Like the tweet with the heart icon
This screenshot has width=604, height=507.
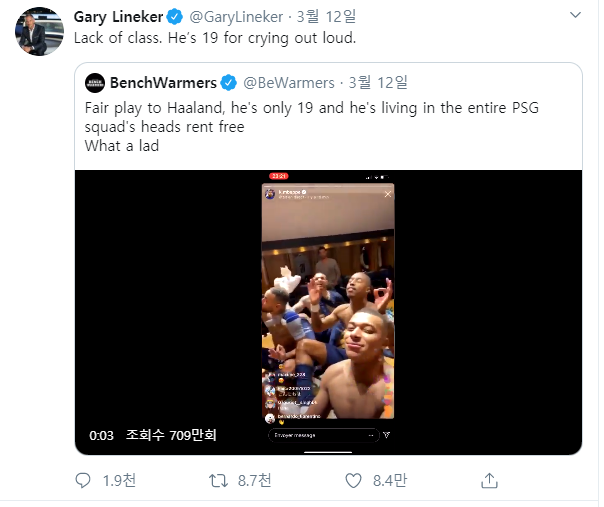click(351, 481)
